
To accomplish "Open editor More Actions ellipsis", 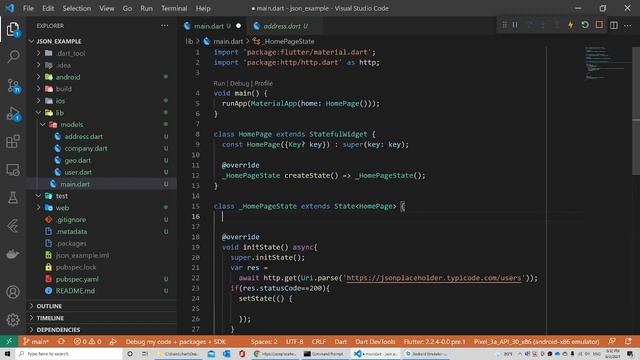I will click(628, 25).
